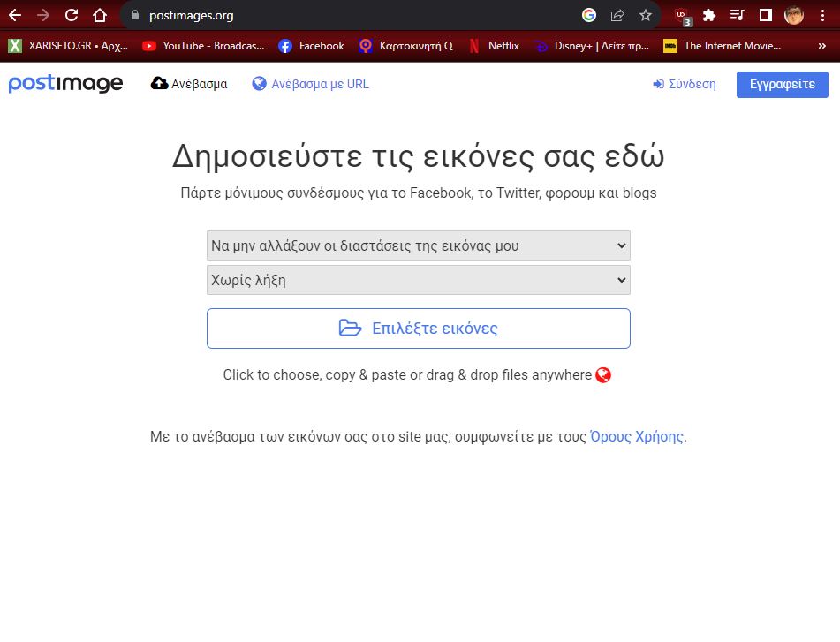840x642 pixels.
Task: Click the Google icon in address bar
Action: tap(589, 16)
